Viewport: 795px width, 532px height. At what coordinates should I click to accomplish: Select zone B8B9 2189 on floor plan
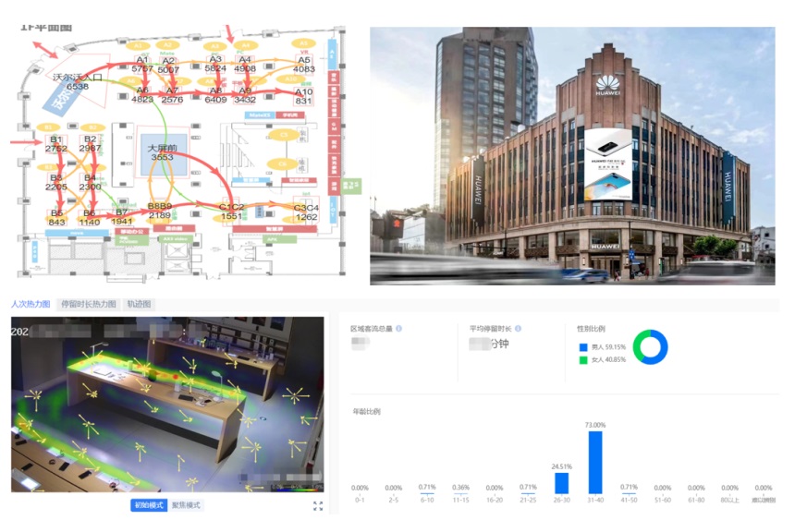tap(159, 211)
